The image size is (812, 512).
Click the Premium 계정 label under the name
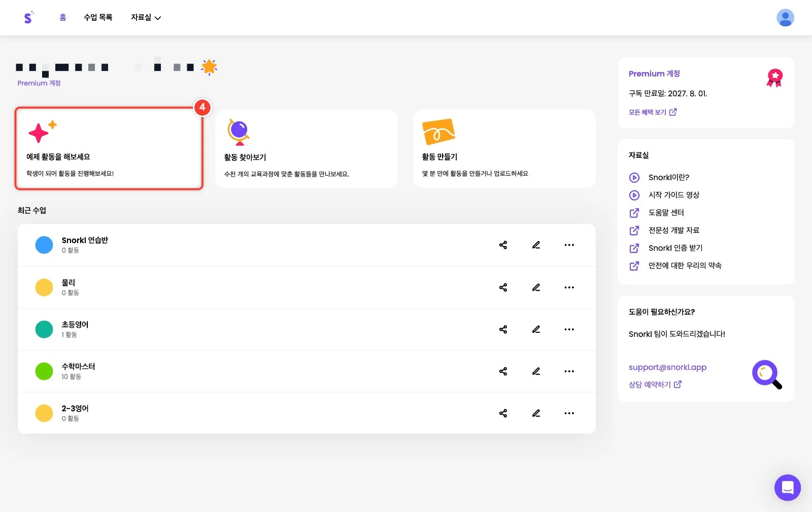tap(39, 83)
